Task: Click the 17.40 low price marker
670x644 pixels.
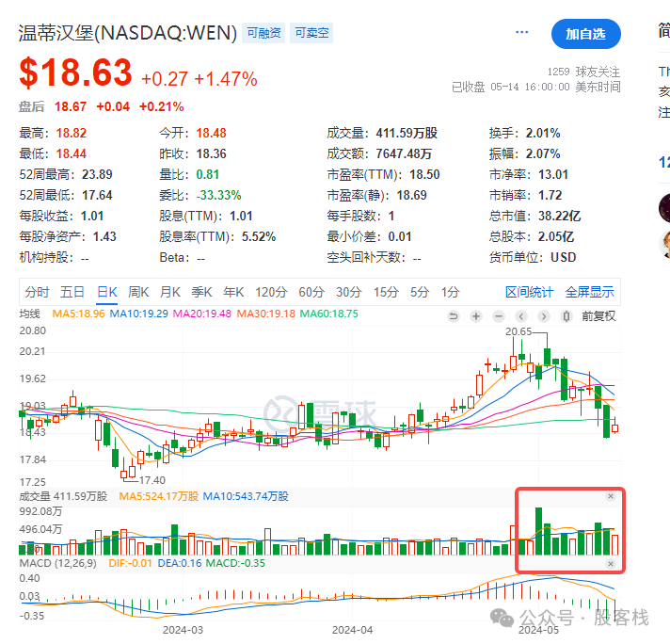Action: tap(152, 480)
